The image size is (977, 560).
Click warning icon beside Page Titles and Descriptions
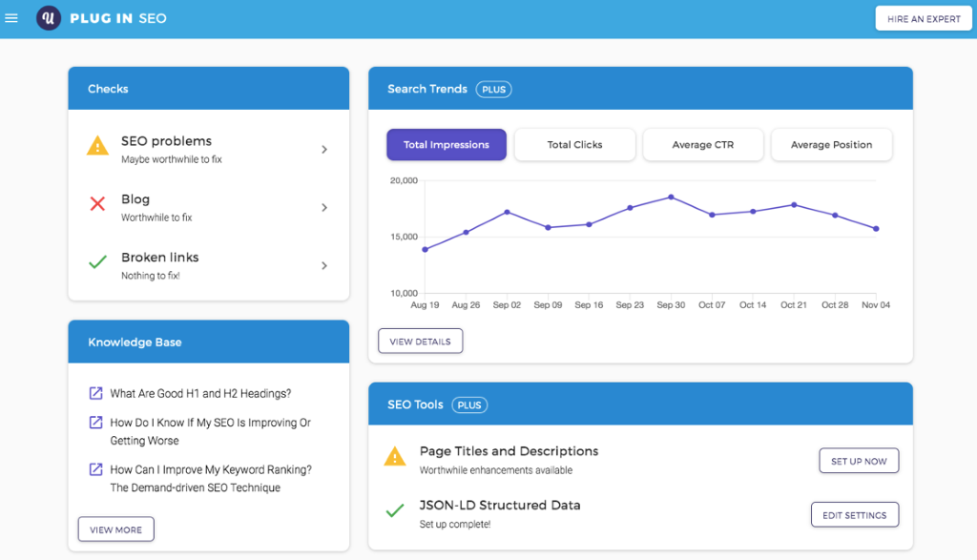395,457
